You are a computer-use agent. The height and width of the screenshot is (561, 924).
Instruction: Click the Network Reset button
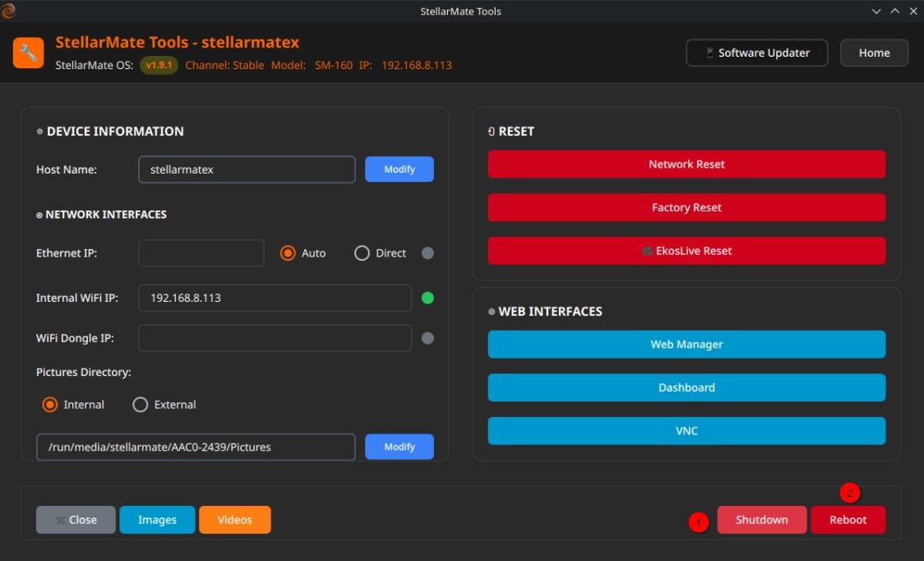[x=686, y=164]
